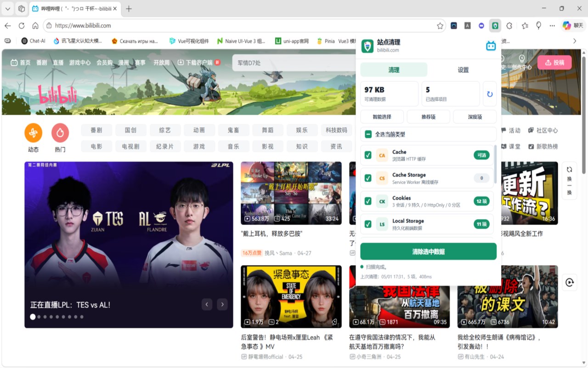588x368 pixels.
Task: Select the 科技数码 category tag
Action: pos(336,130)
